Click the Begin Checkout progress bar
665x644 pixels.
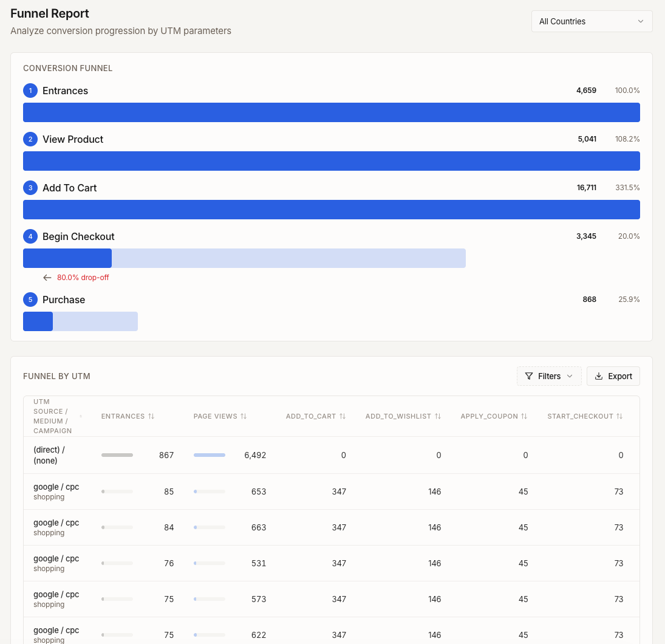244,258
